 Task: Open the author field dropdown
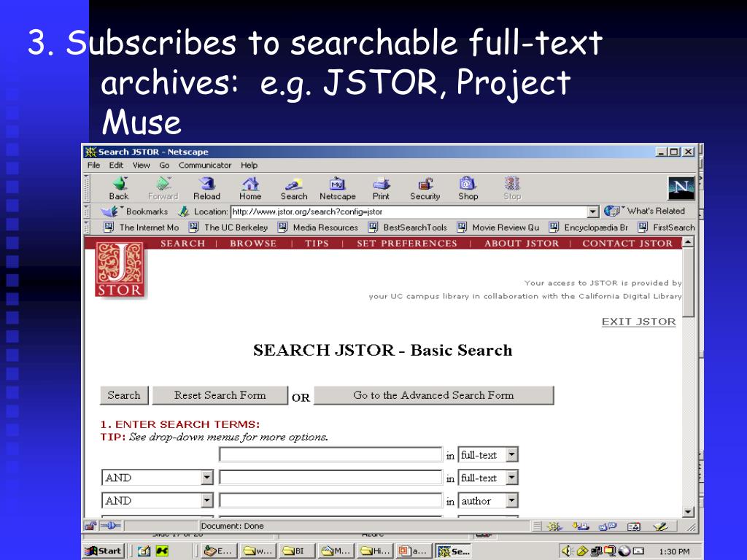(511, 500)
